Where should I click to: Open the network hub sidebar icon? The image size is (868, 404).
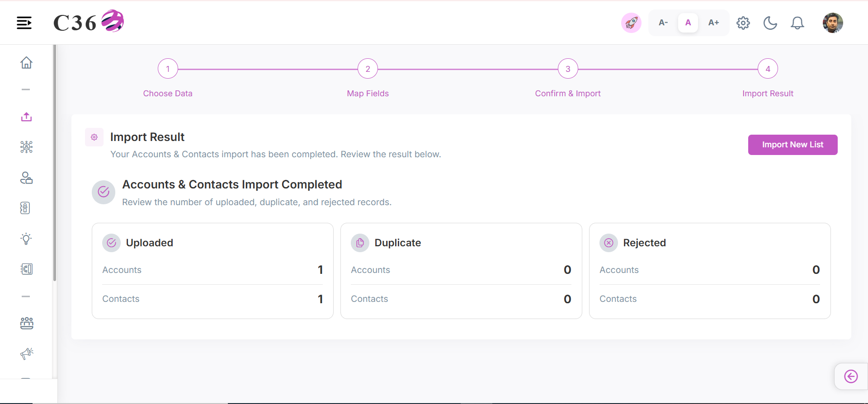tap(26, 147)
